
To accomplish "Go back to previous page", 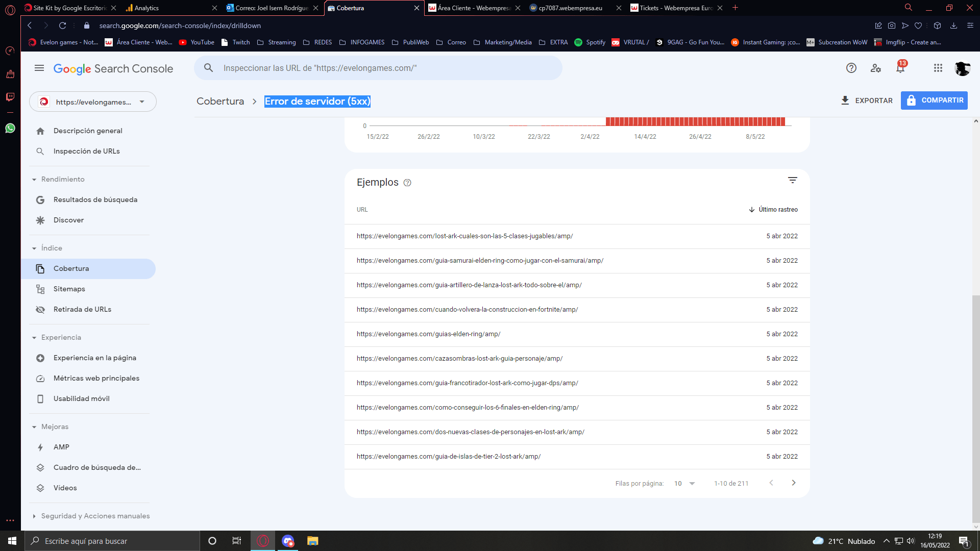I will [30, 26].
